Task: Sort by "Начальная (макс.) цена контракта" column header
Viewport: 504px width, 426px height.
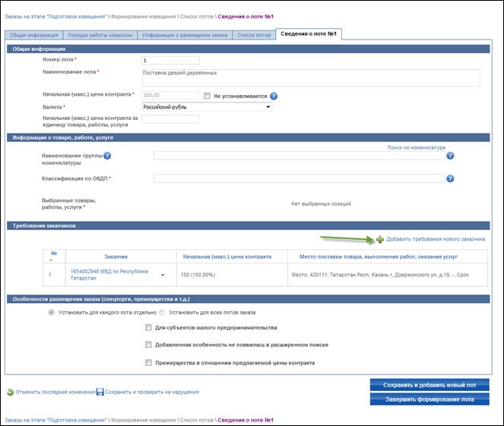Action: (x=227, y=257)
